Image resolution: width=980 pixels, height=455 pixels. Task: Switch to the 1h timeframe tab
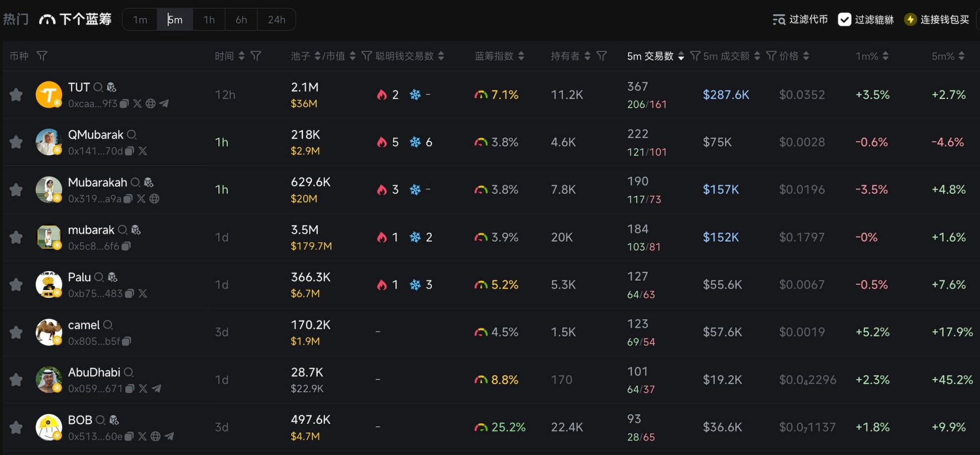click(209, 20)
